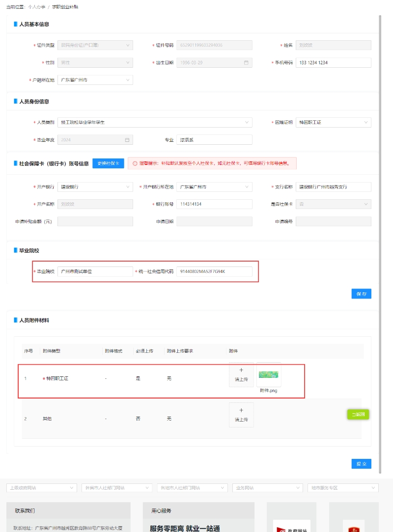393x532 pixels.
Task: Click 个人办事 in the breadcrumb
Action: [x=36, y=7]
